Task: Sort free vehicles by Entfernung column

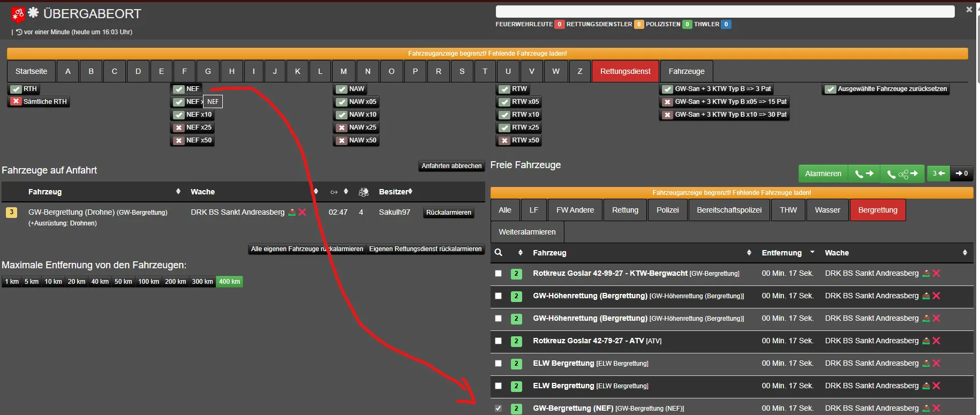Action: click(x=787, y=253)
